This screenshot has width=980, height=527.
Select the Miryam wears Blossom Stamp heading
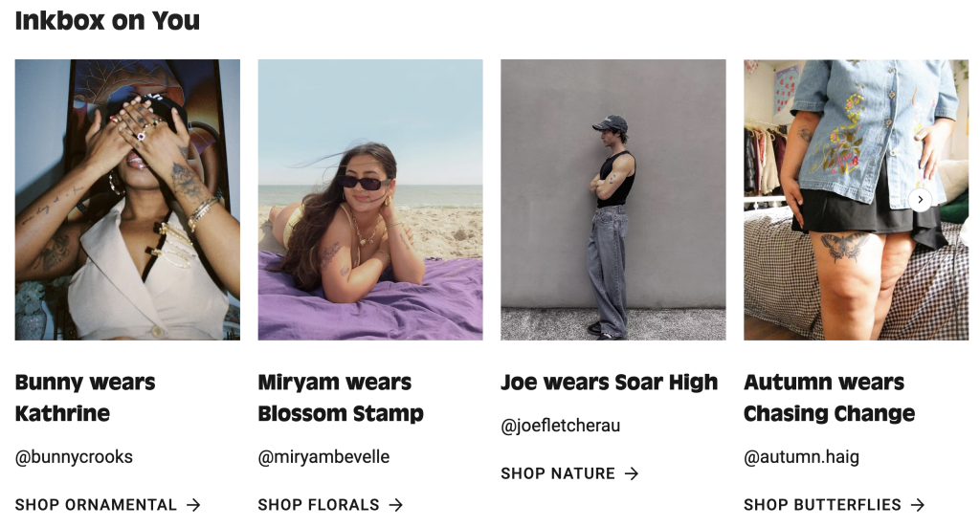coord(341,398)
